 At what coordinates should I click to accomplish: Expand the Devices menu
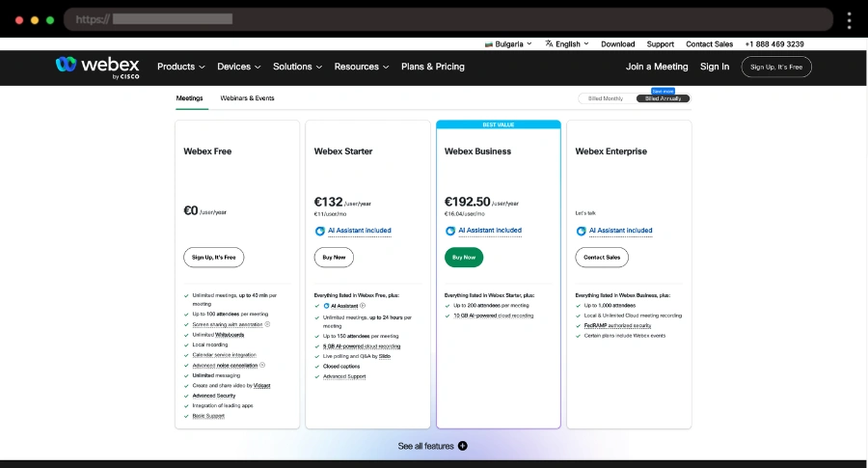click(x=238, y=67)
